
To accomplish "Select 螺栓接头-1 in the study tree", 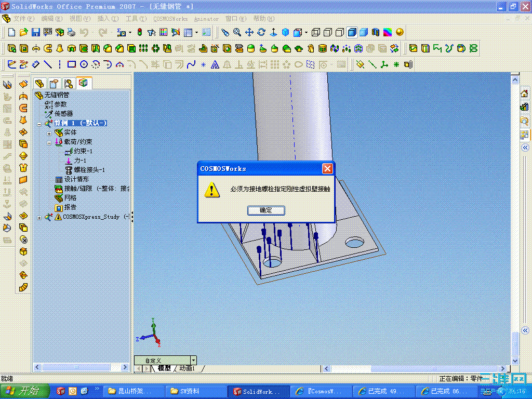I will click(x=89, y=170).
